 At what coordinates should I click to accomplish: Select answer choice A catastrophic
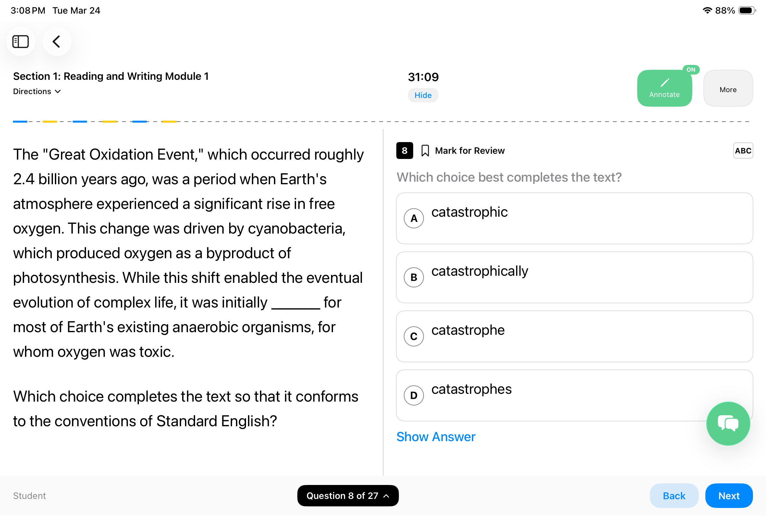[x=574, y=218]
